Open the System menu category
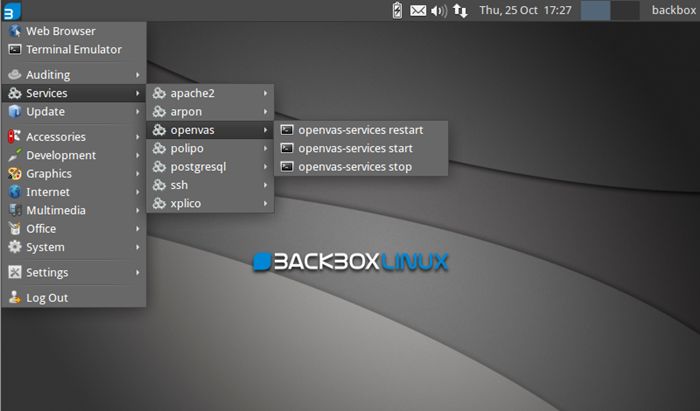Screen dimensions: 700x411 (x=74, y=246)
